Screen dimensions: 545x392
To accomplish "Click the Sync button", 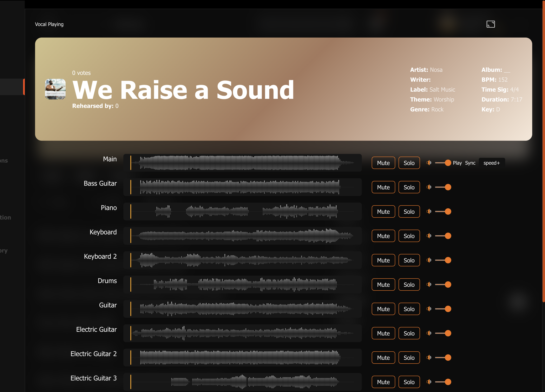I will 470,163.
